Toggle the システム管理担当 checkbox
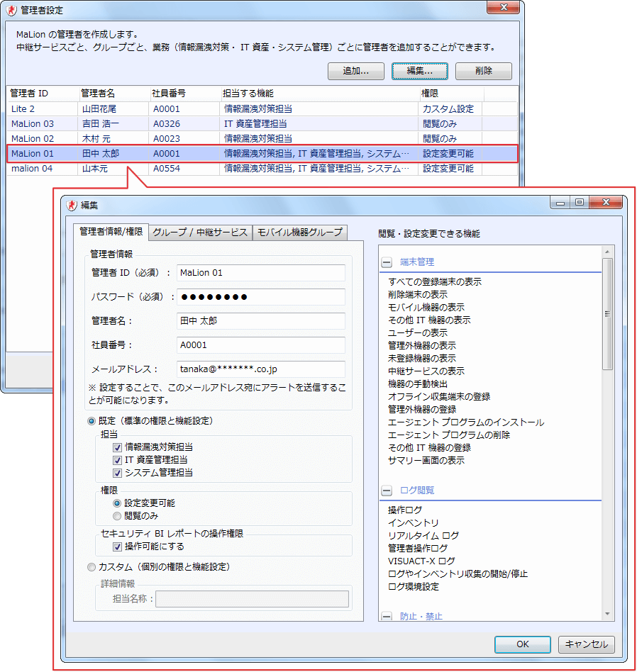Screen dimensions: 637x672 tap(117, 473)
